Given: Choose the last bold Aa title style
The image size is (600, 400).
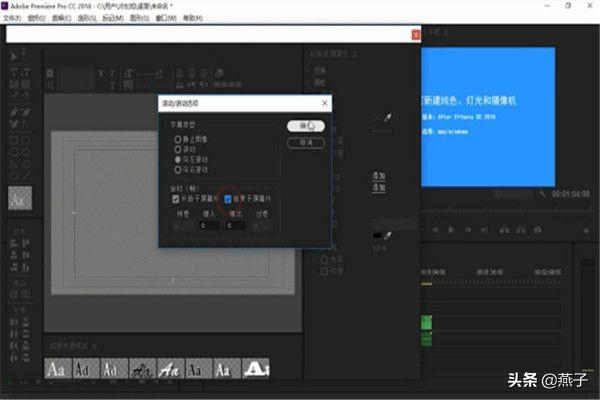Looking at the screenshot, I should click(x=256, y=369).
